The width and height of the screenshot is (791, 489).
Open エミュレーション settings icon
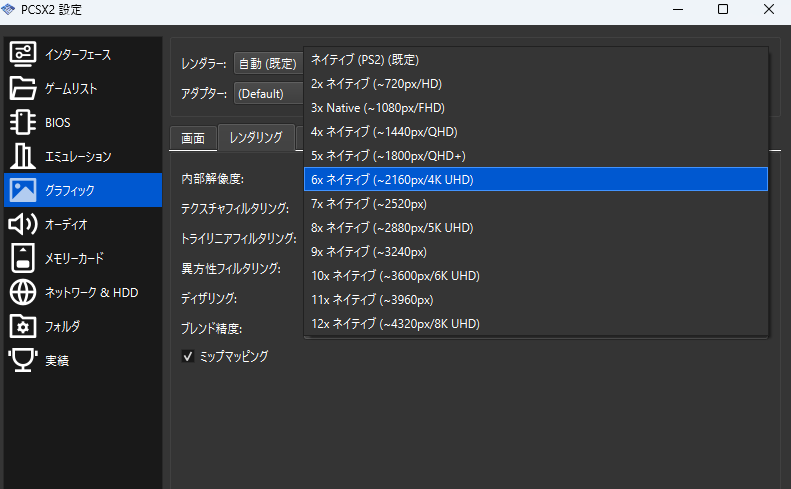click(x=23, y=156)
